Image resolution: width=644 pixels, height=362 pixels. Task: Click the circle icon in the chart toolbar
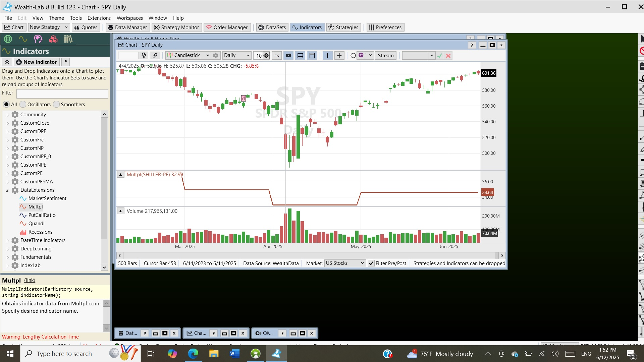click(353, 56)
